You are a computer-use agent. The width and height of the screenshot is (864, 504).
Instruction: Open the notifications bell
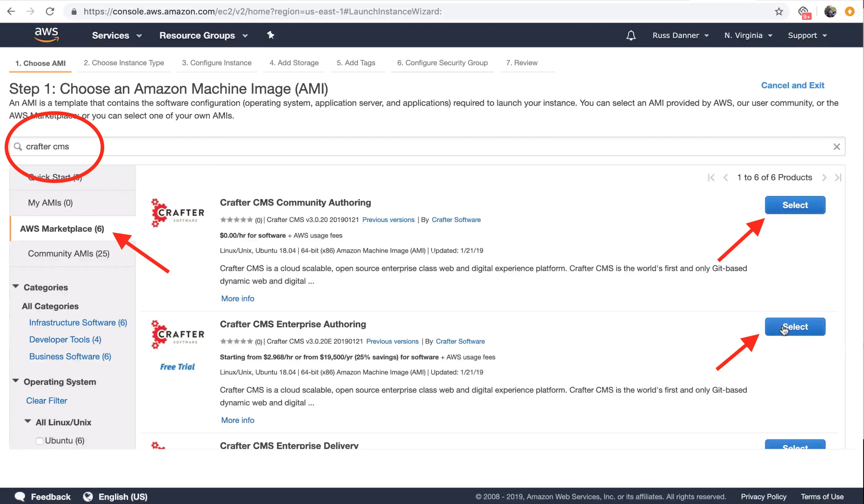pyautogui.click(x=630, y=35)
